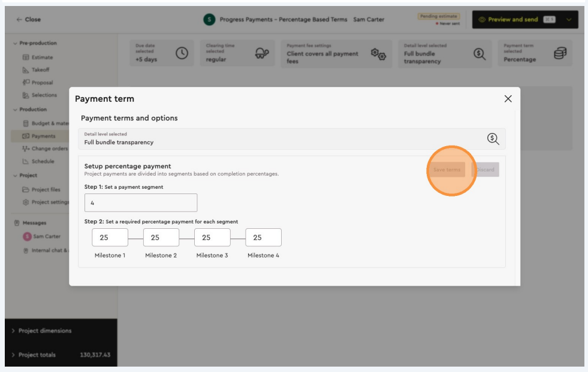Click the gears icon for Payment fee settings
Image resolution: width=588 pixels, height=372 pixels.
click(x=378, y=54)
